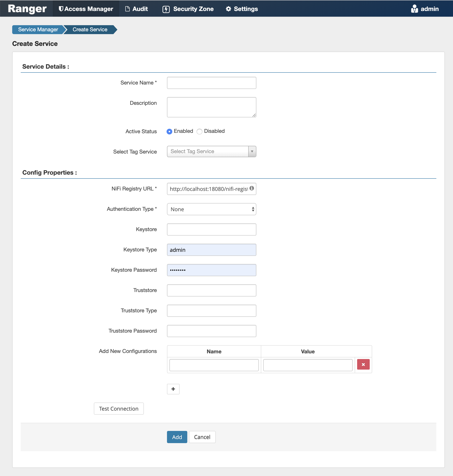The width and height of the screenshot is (453, 476).
Task: Click the admin user avatar icon
Action: tap(414, 9)
